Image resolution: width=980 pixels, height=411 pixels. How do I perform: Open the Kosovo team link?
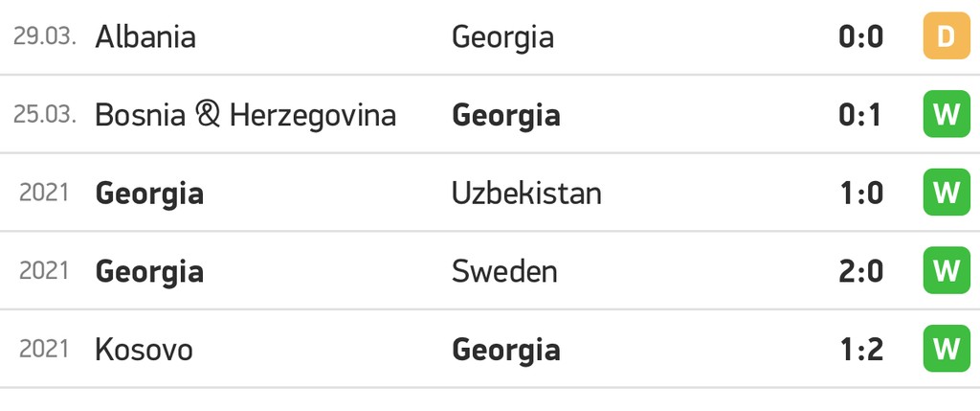pos(144,349)
